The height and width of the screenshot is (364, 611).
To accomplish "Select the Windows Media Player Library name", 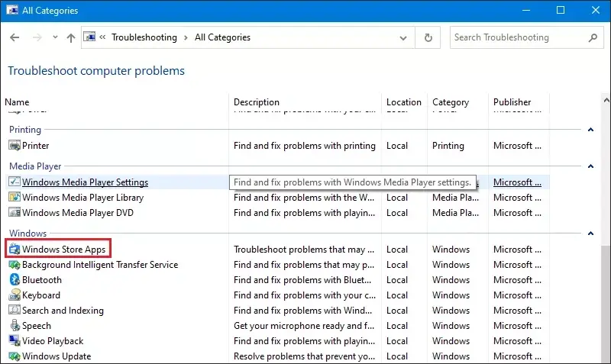I will point(83,198).
